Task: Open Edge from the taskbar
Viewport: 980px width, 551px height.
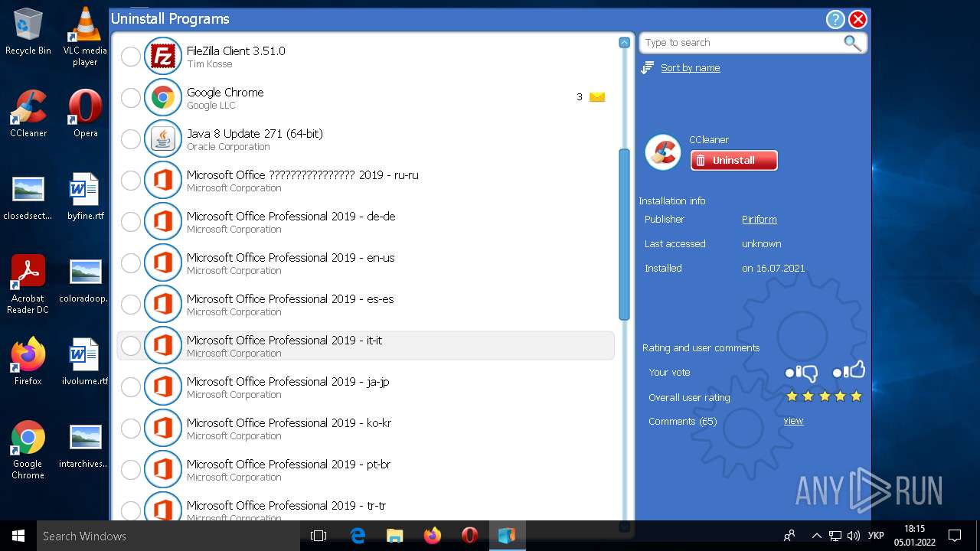Action: 358,536
